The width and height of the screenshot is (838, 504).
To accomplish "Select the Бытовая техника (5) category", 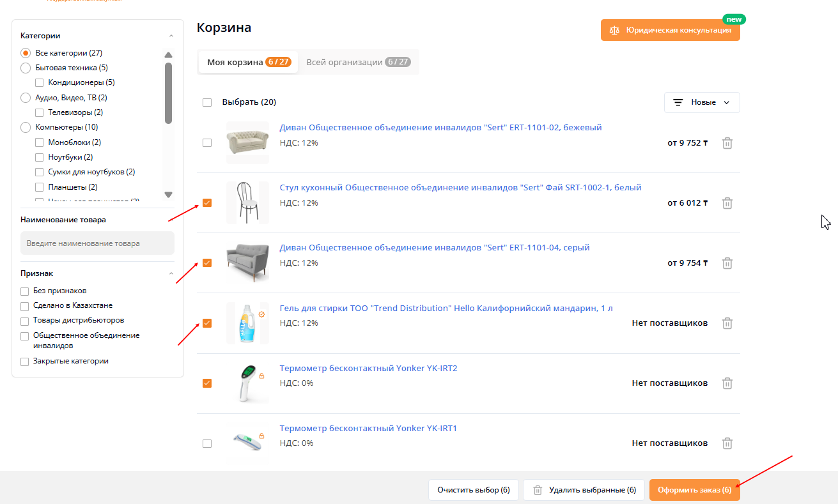I will tap(26, 68).
